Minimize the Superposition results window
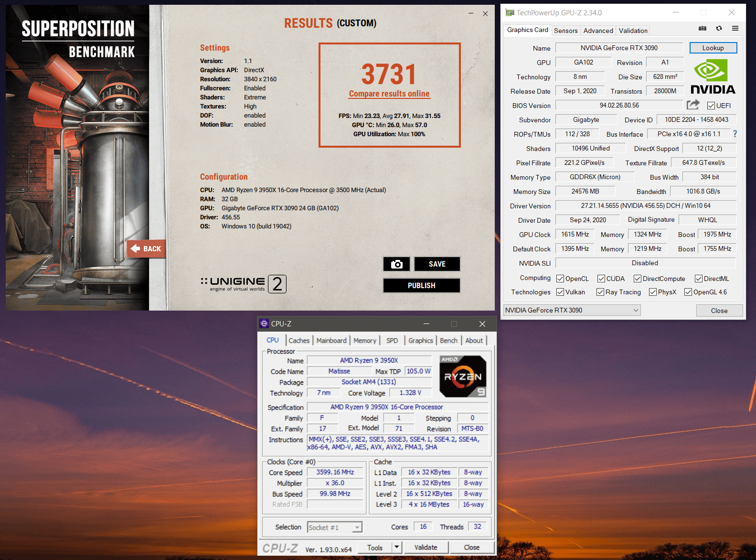This screenshot has height=560, width=756. tap(471, 14)
